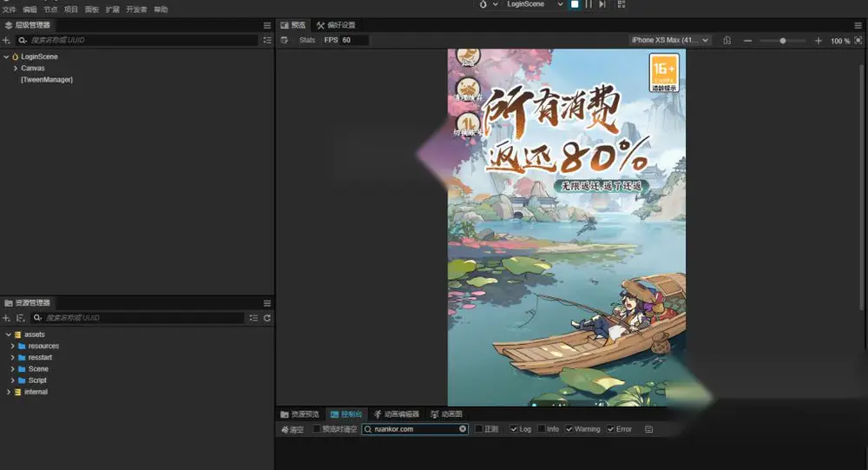The image size is (868, 470).
Task: Click the assets search type icon
Action: [x=37, y=318]
